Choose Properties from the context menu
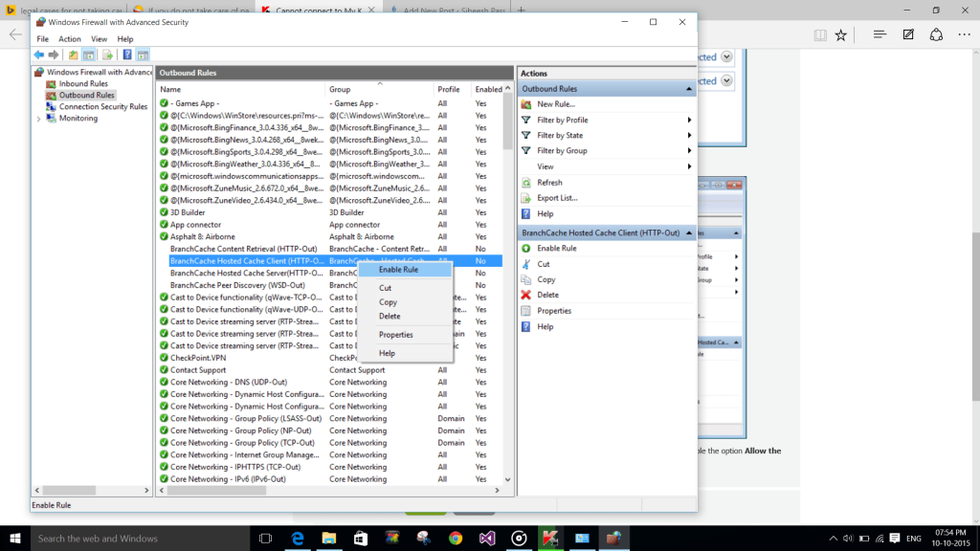Image resolution: width=980 pixels, height=551 pixels. click(405, 335)
